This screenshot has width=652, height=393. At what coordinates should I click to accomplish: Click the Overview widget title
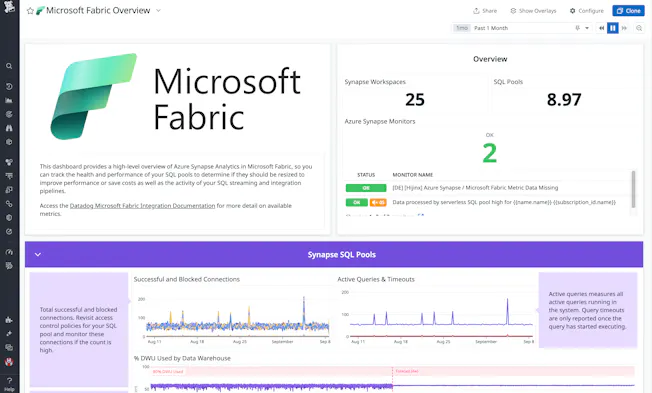[490, 59]
